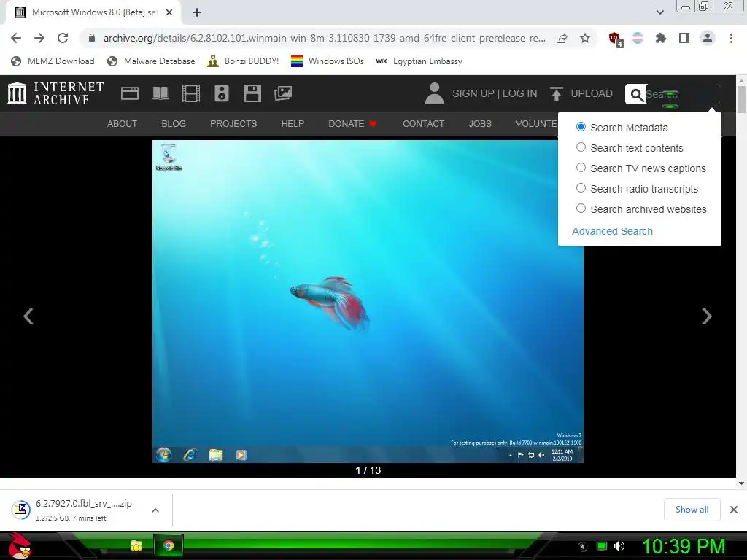
Task: Click the page vertical scrollbar thumb
Action: coord(741,99)
